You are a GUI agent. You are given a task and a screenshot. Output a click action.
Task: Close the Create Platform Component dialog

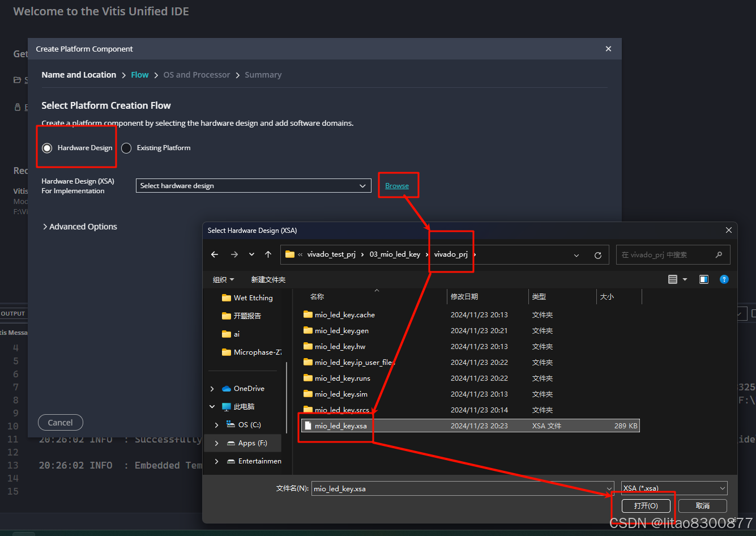pyautogui.click(x=608, y=49)
